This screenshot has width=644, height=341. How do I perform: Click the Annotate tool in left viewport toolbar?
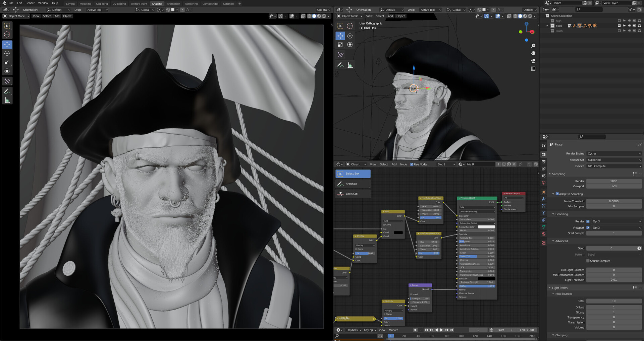[7, 91]
